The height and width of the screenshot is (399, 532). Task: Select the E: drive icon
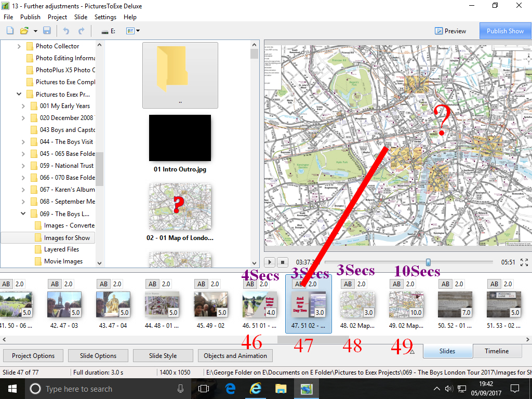(x=109, y=31)
